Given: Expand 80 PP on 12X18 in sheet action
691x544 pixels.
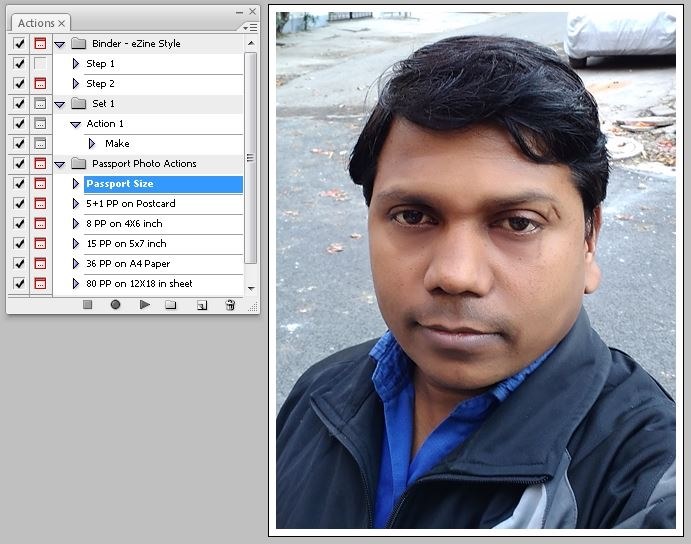Looking at the screenshot, I should tap(75, 283).
